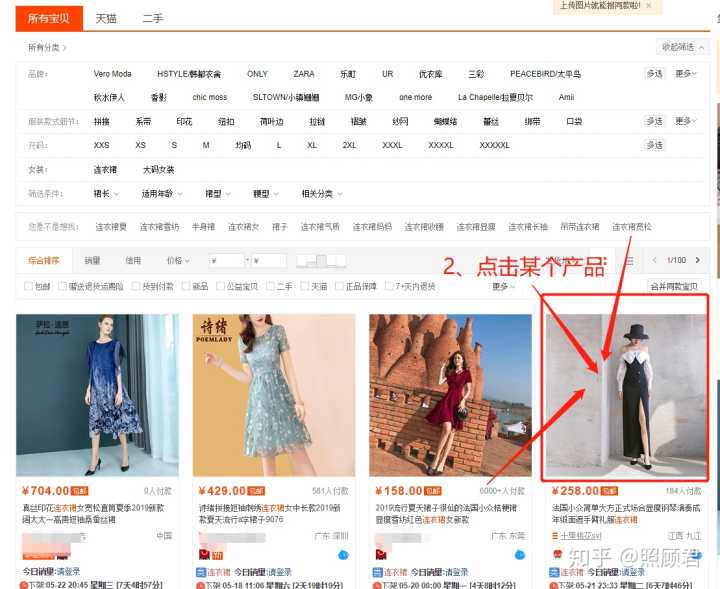Screen dimensions: 720x589
Task: Filter by brand Vero Moda
Action: coord(112,74)
